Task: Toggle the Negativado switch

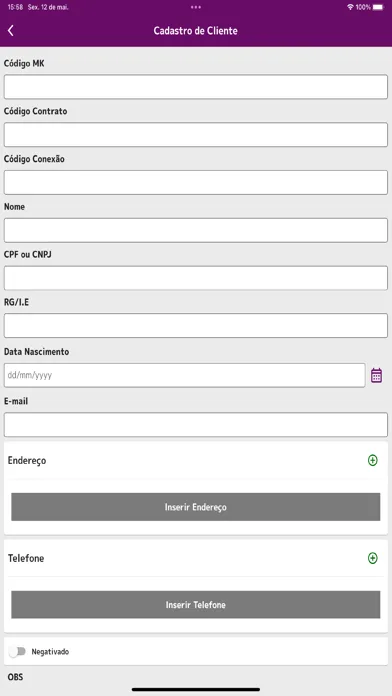Action: click(17, 652)
